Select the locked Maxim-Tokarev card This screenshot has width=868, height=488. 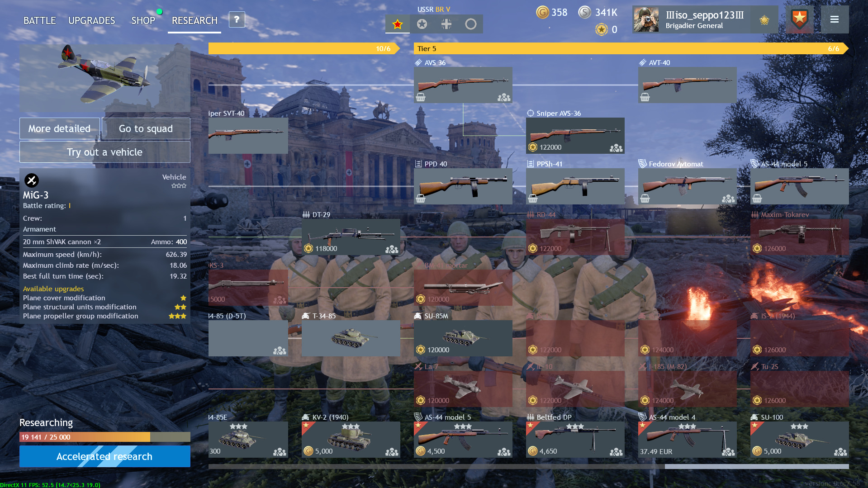click(799, 237)
